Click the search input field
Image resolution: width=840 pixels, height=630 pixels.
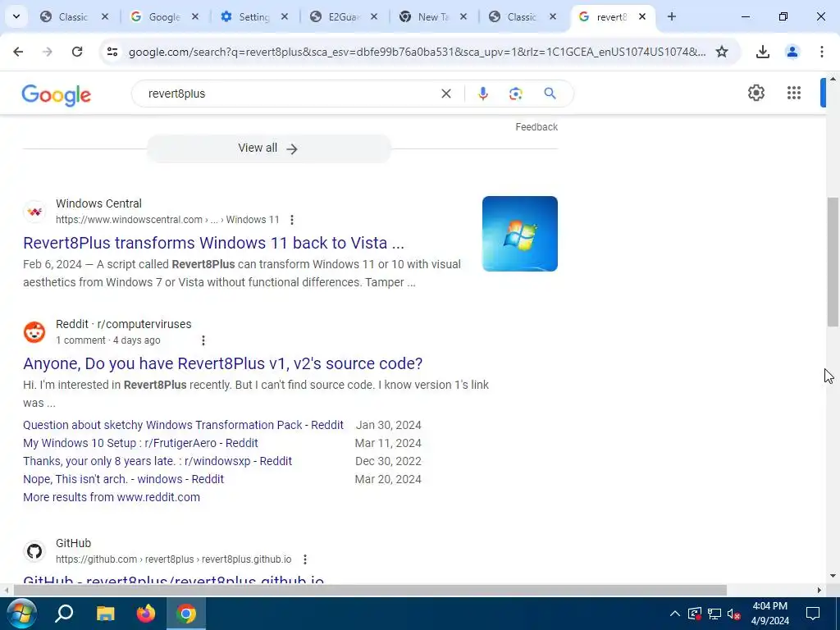click(290, 94)
